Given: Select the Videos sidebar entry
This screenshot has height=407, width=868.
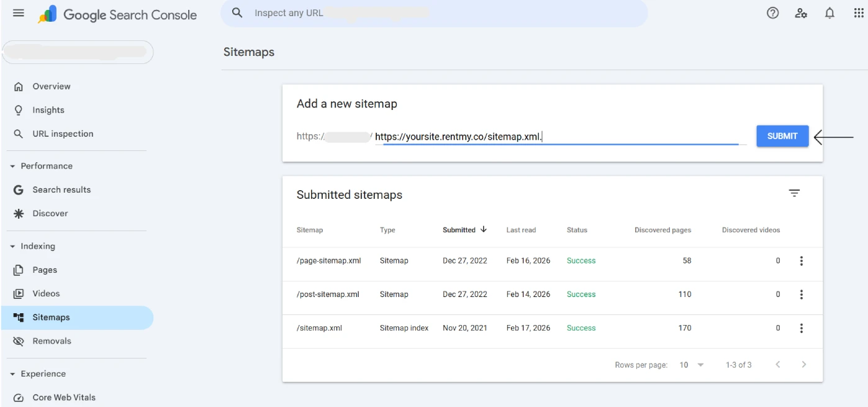Looking at the screenshot, I should [46, 293].
